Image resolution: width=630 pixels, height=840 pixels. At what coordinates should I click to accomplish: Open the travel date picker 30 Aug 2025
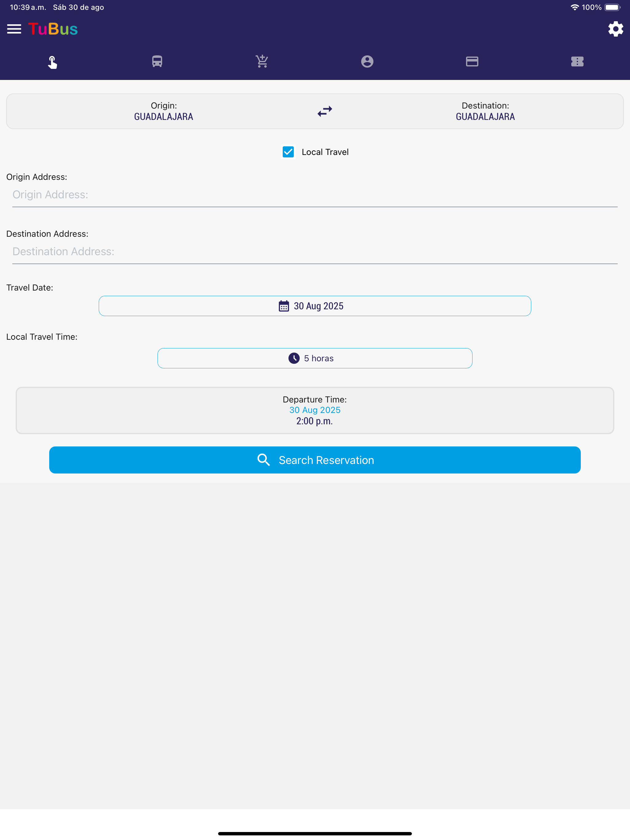tap(315, 306)
